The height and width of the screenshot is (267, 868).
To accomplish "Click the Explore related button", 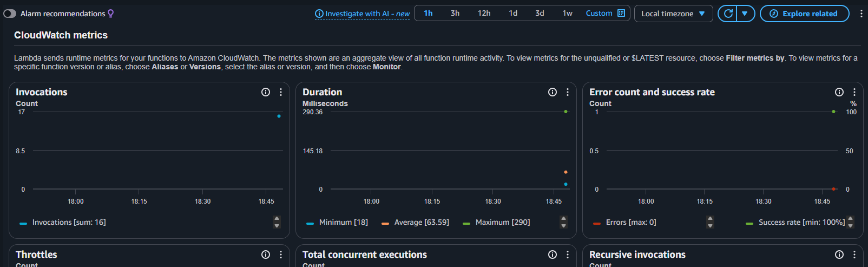I will 804,14.
